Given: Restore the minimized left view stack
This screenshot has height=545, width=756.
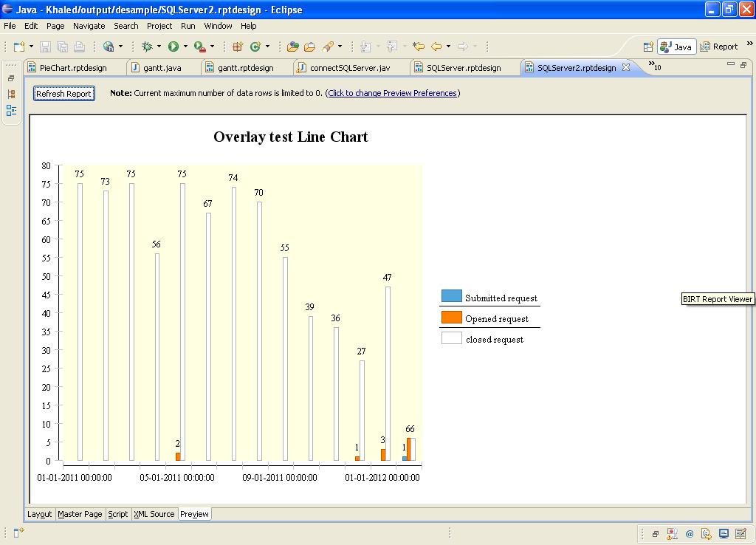Looking at the screenshot, I should pyautogui.click(x=11, y=78).
